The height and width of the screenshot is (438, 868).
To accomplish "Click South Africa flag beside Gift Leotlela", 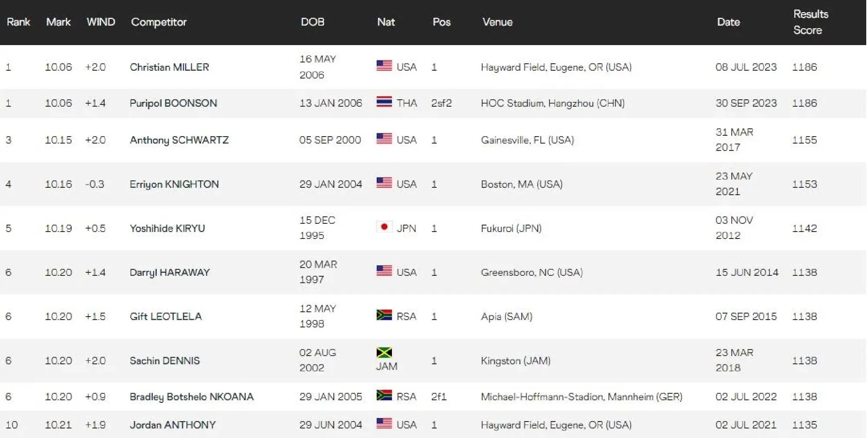I will click(x=384, y=315).
